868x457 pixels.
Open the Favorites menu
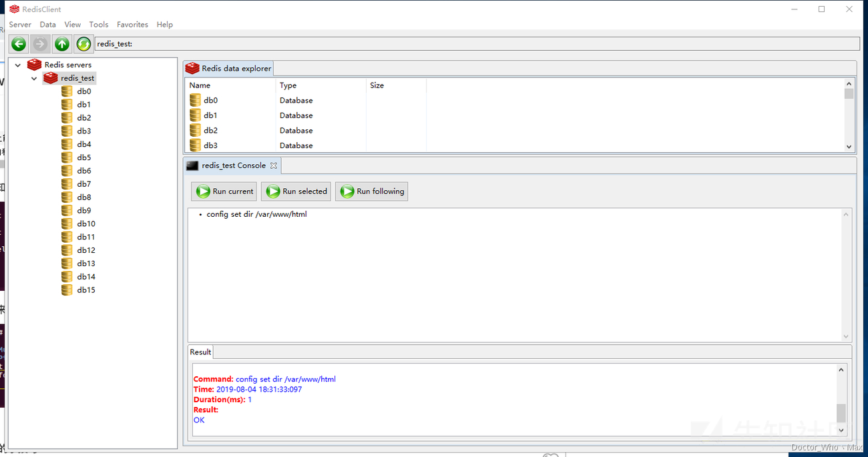[132, 25]
